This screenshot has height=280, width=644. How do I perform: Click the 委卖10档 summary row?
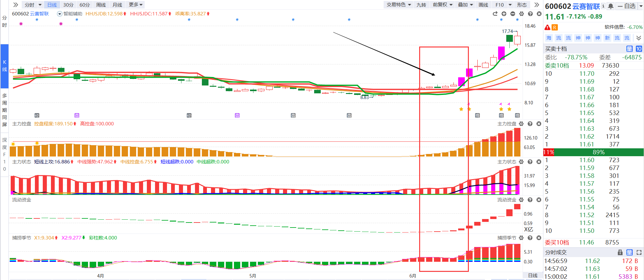click(593, 65)
